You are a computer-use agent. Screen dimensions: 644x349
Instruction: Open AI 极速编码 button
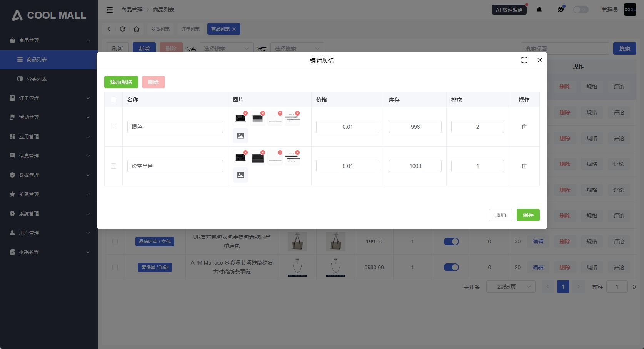509,10
